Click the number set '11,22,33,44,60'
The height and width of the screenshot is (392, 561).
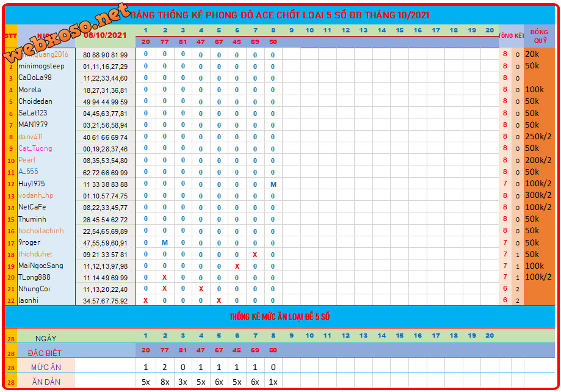[x=105, y=78]
